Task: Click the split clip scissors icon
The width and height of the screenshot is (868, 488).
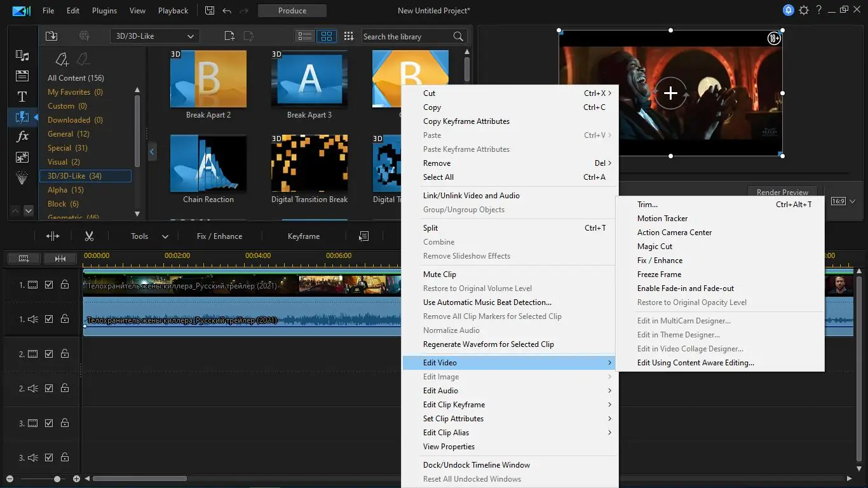Action: [89, 236]
